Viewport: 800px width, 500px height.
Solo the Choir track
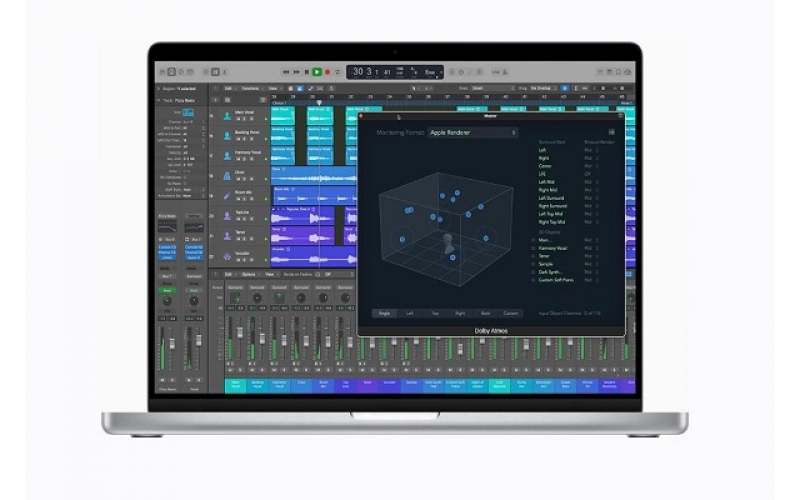coord(244,179)
